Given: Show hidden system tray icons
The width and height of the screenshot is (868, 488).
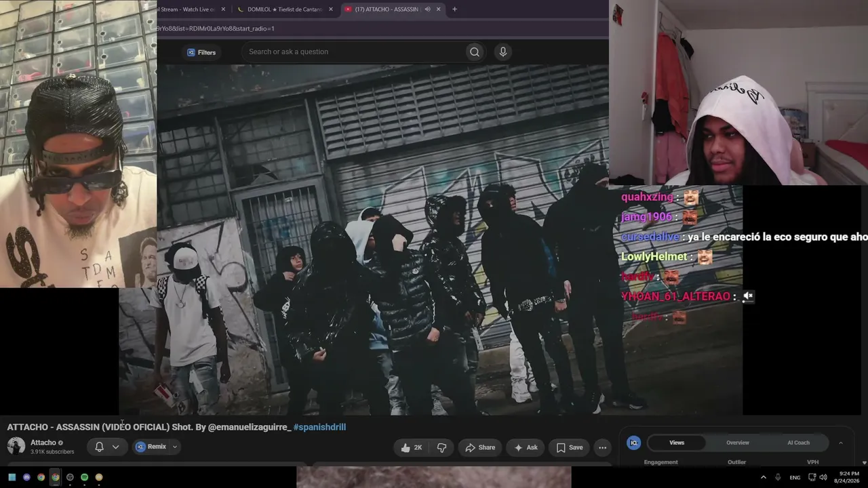Looking at the screenshot, I should 763,477.
